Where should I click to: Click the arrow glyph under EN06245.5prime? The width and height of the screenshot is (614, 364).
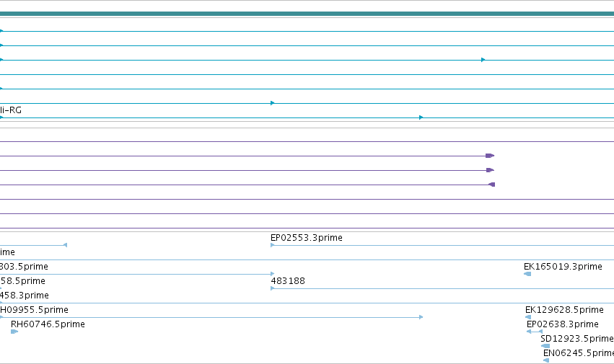coord(546,360)
